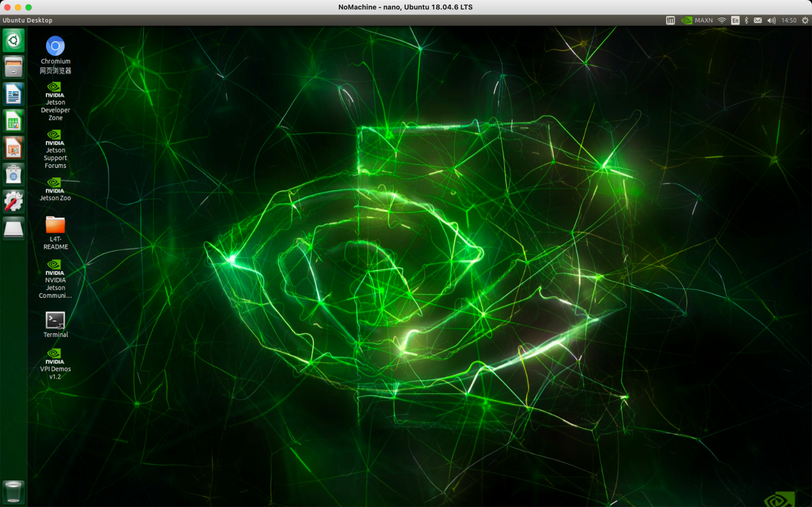Launch LibreOffice Impress from the dock

click(x=13, y=148)
